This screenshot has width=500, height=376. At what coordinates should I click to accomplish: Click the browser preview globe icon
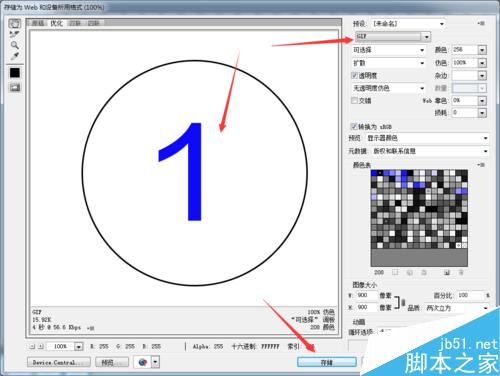pyautogui.click(x=143, y=362)
